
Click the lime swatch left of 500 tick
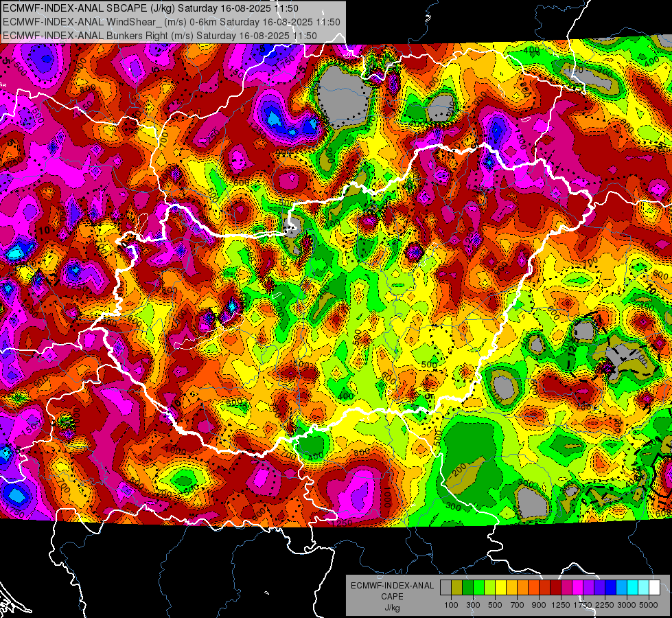point(490,587)
